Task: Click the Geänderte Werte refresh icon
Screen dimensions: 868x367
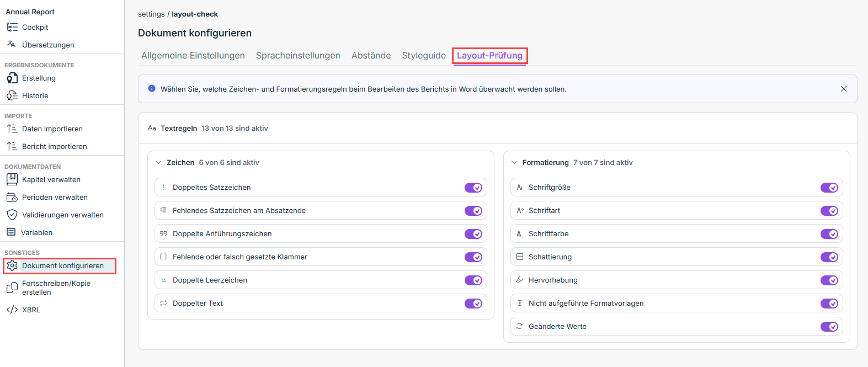Action: (519, 326)
